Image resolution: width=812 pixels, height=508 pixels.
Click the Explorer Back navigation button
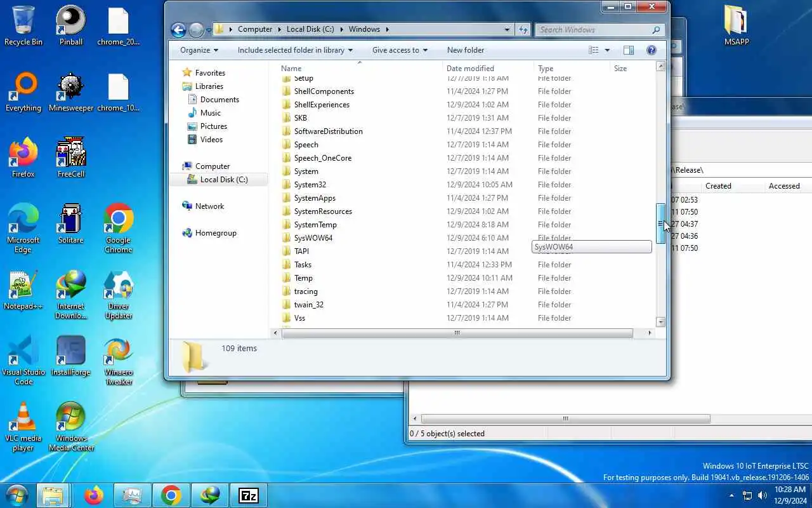[178, 30]
